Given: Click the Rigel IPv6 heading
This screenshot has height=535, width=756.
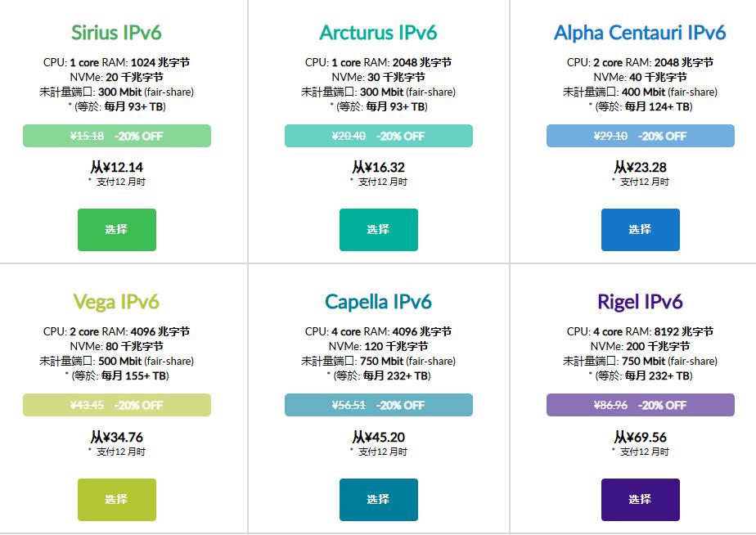Looking at the screenshot, I should [x=640, y=302].
